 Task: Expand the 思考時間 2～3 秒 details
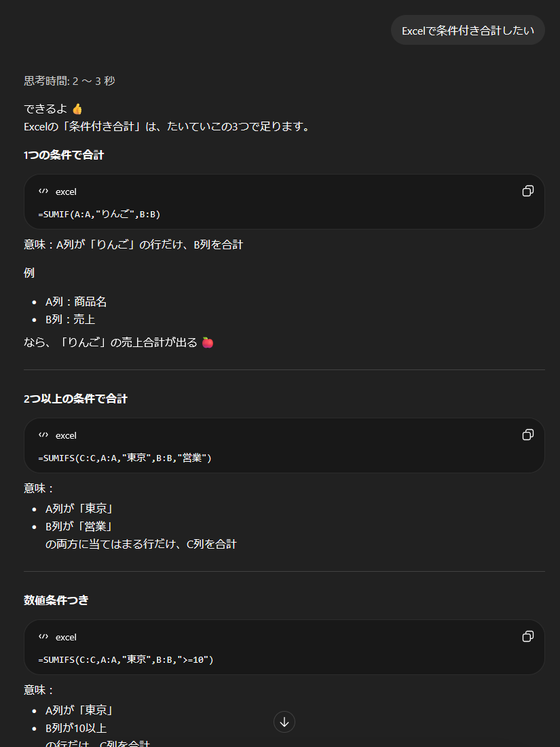click(x=69, y=81)
